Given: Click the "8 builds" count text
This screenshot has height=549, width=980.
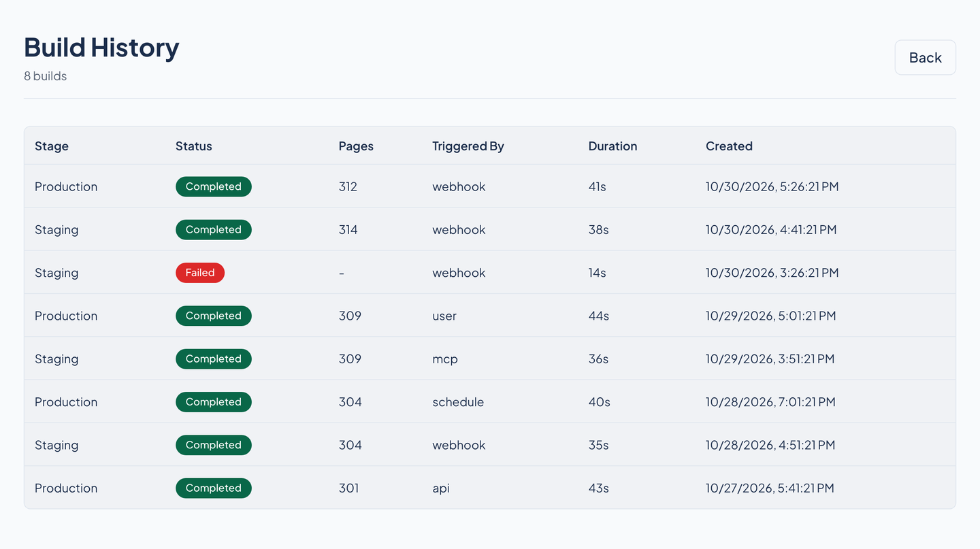Looking at the screenshot, I should [x=46, y=76].
